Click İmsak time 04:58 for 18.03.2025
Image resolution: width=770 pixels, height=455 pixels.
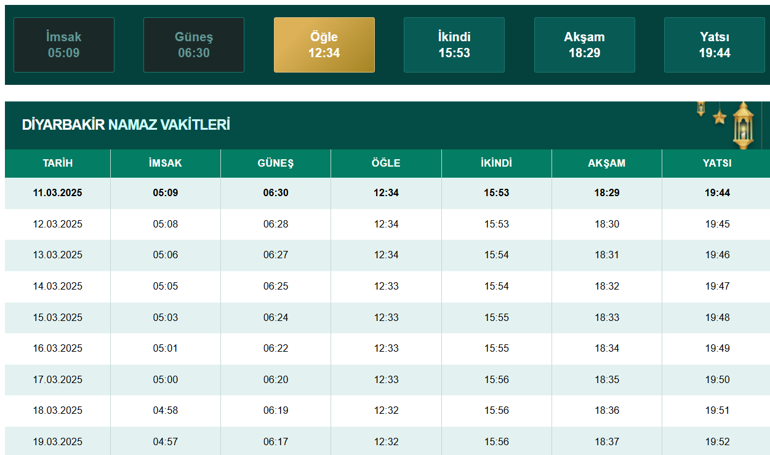pyautogui.click(x=165, y=410)
